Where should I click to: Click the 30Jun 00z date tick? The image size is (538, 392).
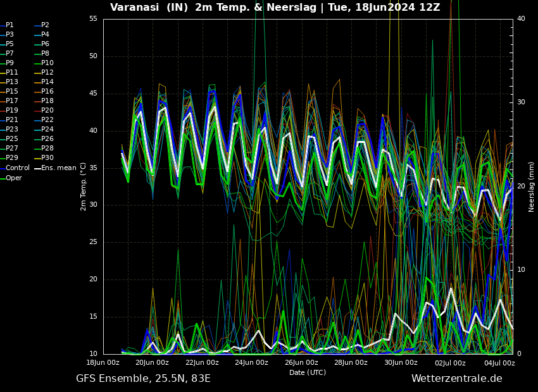[x=401, y=362]
